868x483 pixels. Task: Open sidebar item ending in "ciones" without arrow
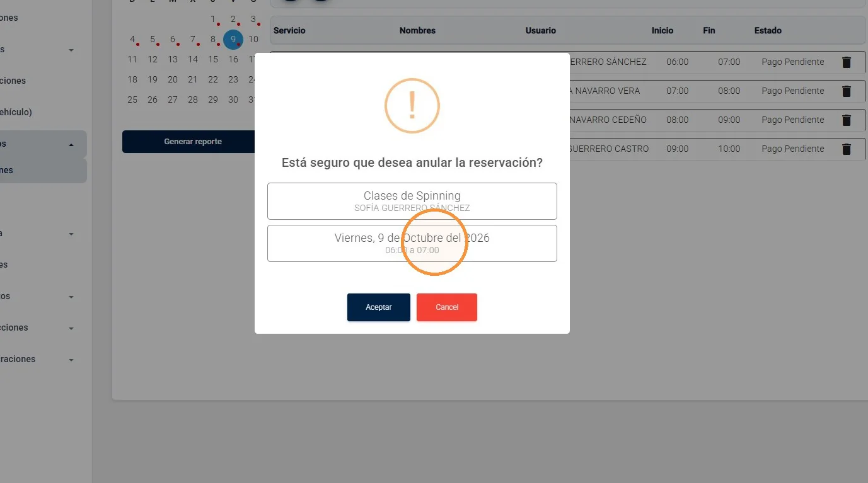click(14, 81)
